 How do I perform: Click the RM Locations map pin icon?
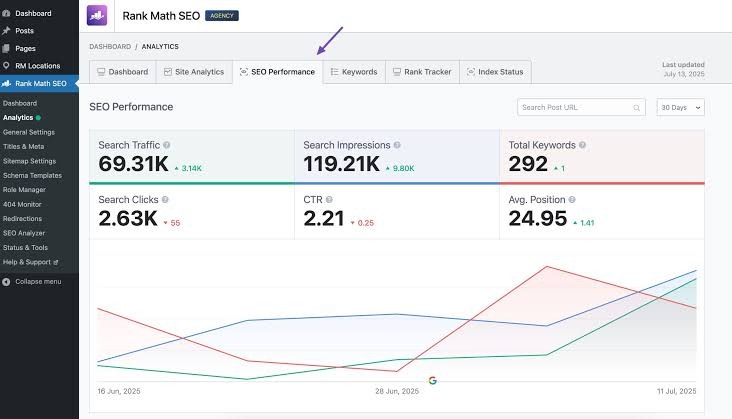tap(6, 66)
